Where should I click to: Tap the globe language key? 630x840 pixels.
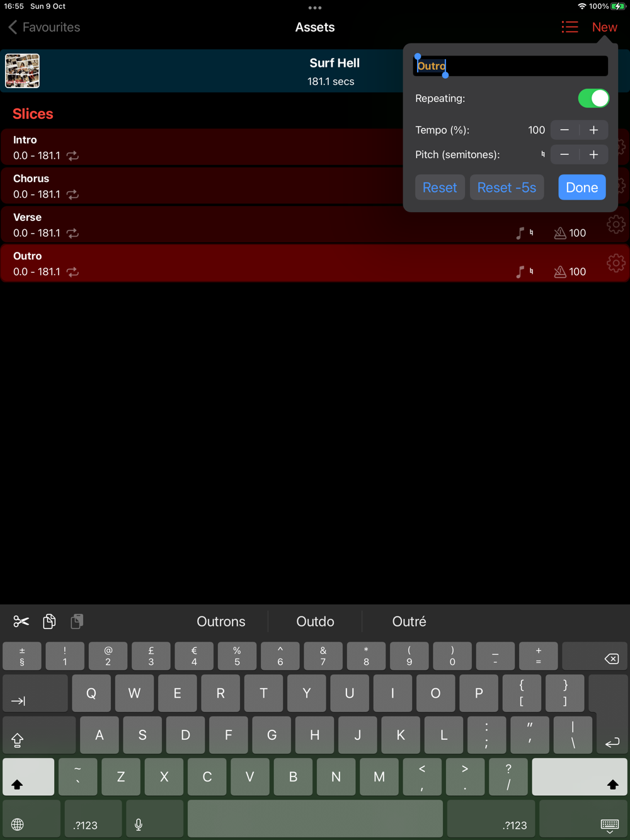coord(30,819)
